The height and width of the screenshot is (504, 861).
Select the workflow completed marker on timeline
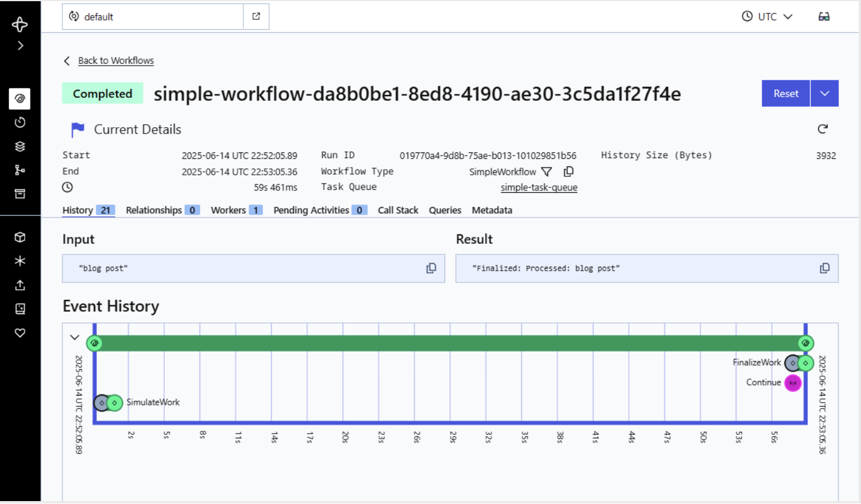[806, 343]
